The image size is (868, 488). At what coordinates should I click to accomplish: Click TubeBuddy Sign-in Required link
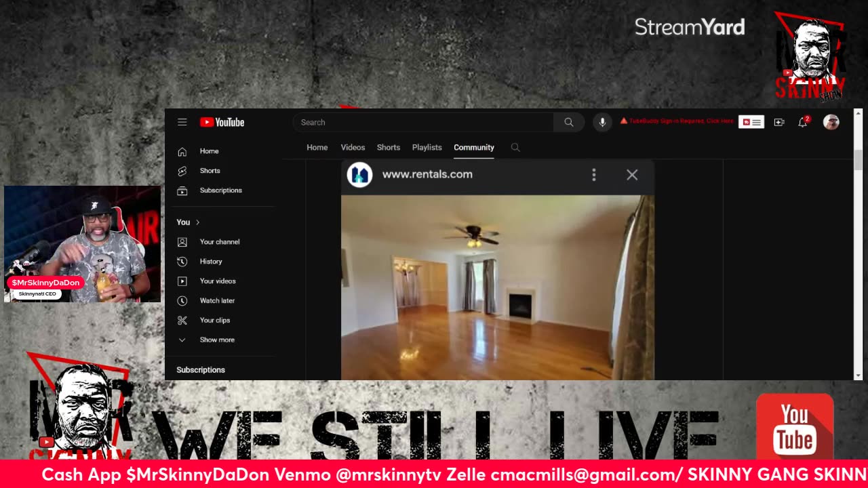[x=682, y=121]
